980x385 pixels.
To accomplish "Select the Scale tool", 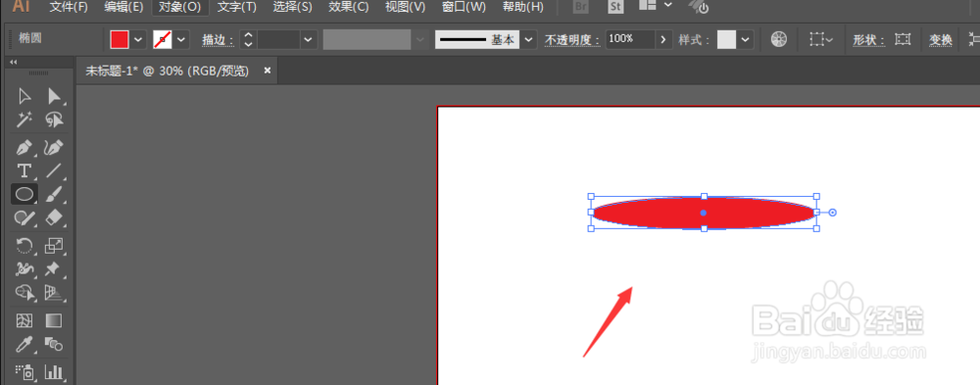I will 54,246.
